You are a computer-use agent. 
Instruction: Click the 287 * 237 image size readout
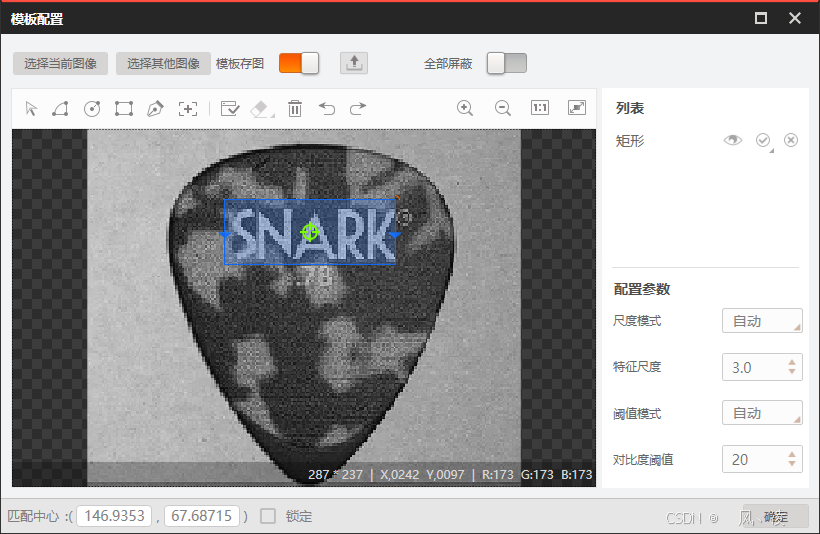click(335, 474)
